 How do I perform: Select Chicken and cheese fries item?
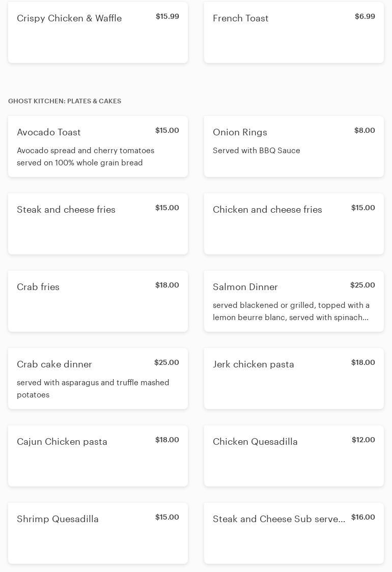(x=294, y=224)
